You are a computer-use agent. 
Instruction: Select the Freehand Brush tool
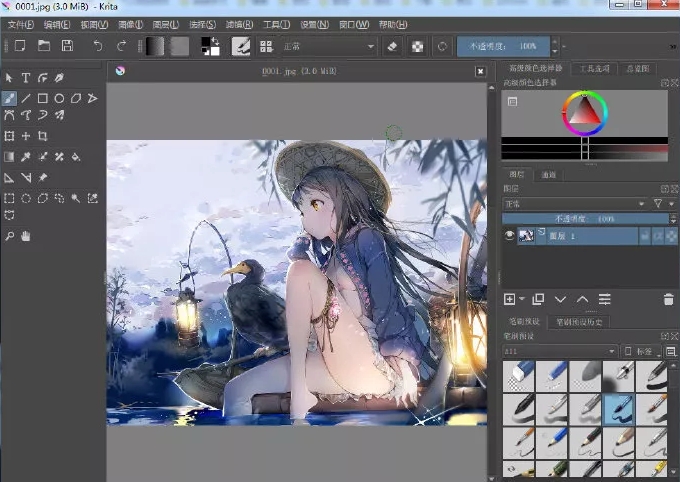click(x=9, y=98)
